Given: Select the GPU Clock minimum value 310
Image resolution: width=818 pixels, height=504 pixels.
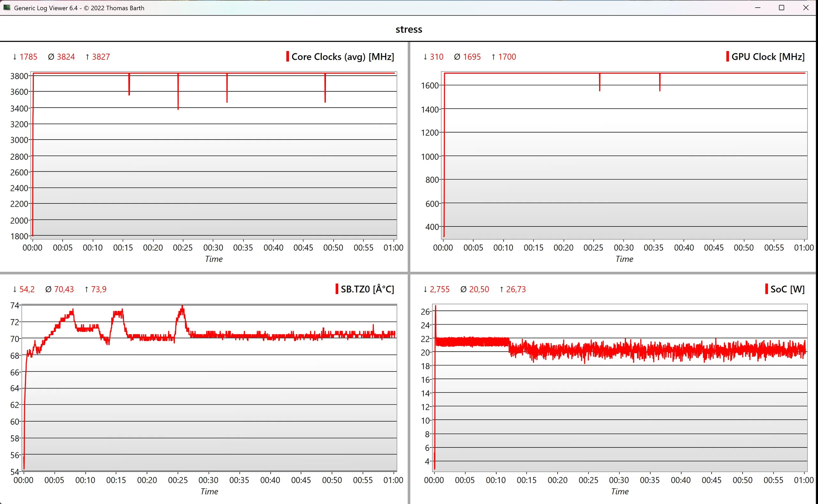Looking at the screenshot, I should click(x=436, y=57).
